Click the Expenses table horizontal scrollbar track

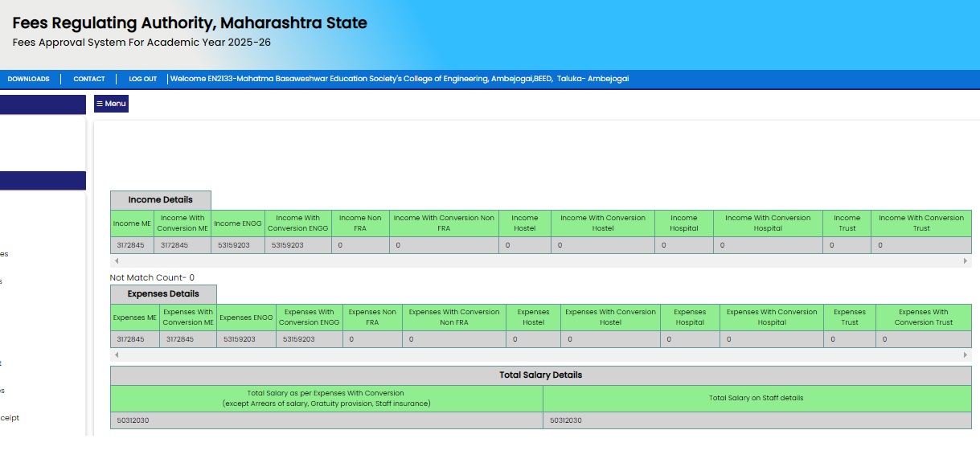pos(540,355)
